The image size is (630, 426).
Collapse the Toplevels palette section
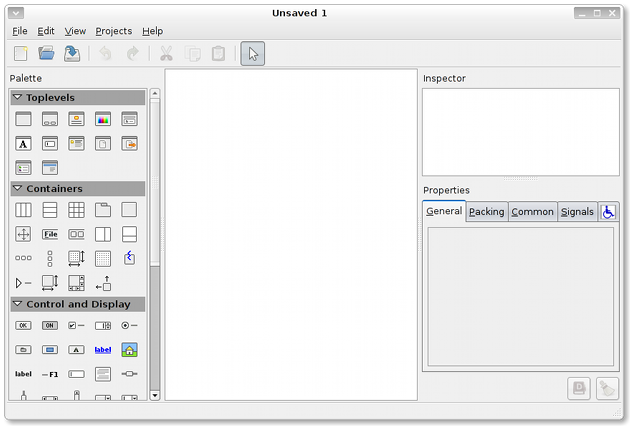pyautogui.click(x=18, y=98)
